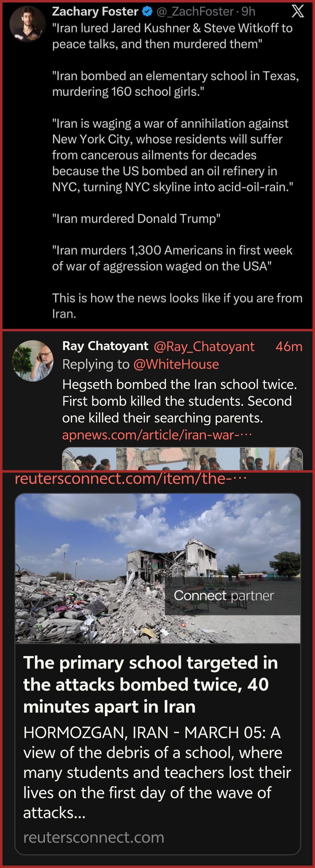Click the Iran murdered Donald Trump quote
Viewport: 315px width, 868px height.
pos(136,219)
